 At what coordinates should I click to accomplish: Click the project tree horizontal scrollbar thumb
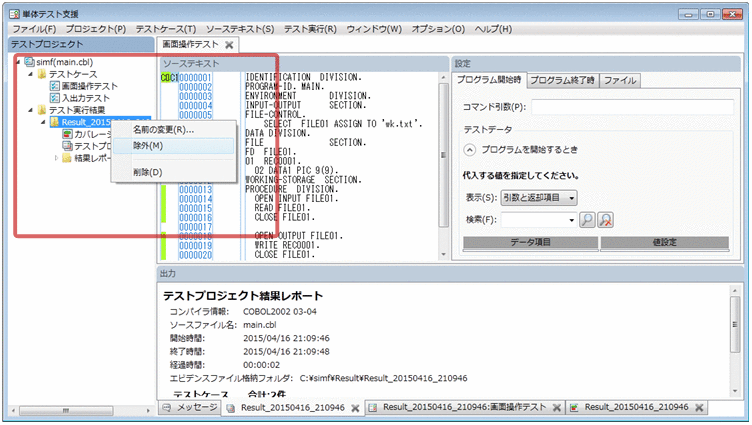[x=66, y=411]
